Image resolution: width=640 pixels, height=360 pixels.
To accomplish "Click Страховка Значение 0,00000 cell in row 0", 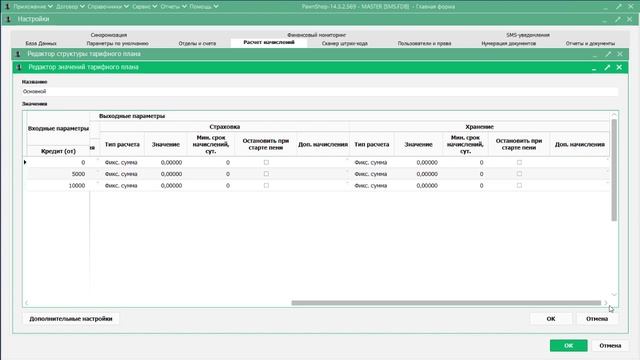I will click(166, 162).
